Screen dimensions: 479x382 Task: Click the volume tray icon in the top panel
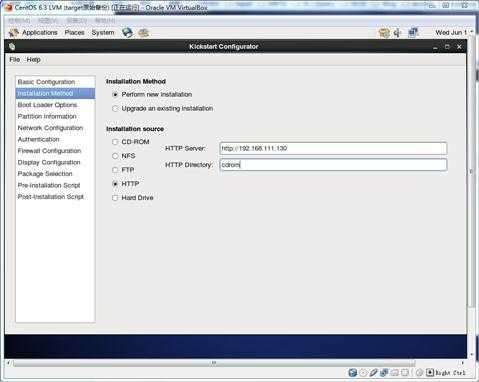coord(397,33)
